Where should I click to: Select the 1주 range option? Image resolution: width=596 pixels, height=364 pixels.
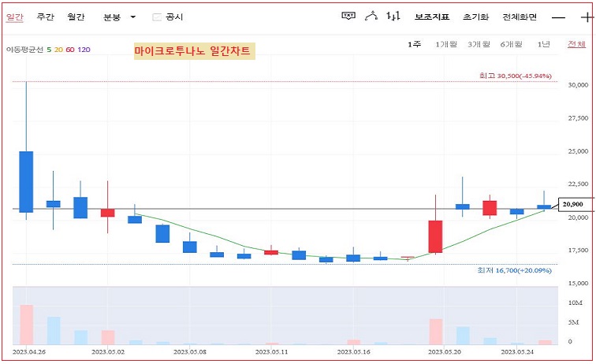pyautogui.click(x=415, y=44)
